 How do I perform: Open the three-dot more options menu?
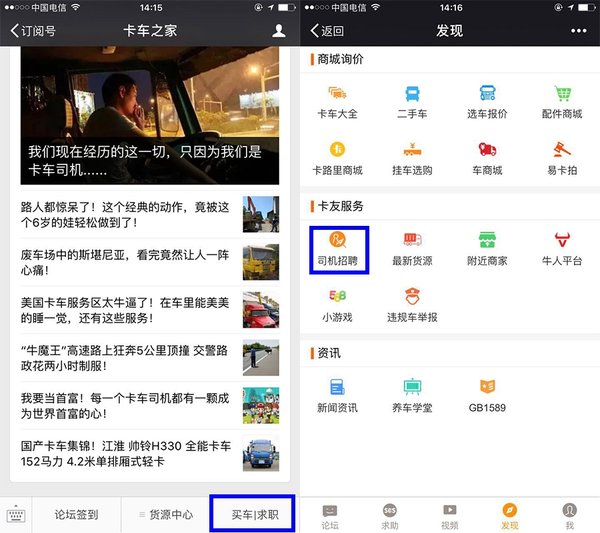point(579,30)
